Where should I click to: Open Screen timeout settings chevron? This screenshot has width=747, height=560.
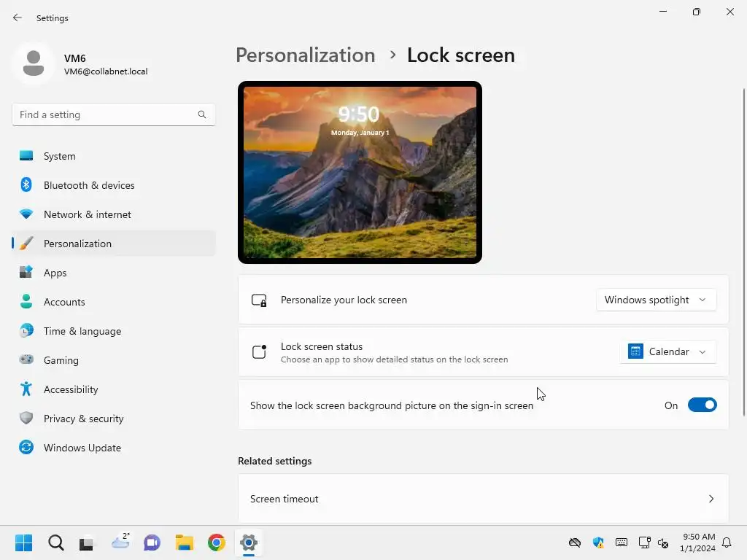pos(711,499)
